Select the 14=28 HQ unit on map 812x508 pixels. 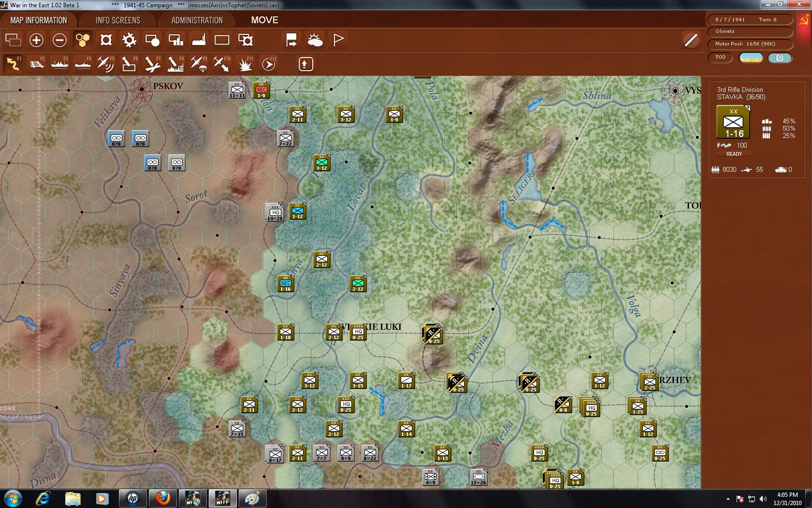pos(275,212)
